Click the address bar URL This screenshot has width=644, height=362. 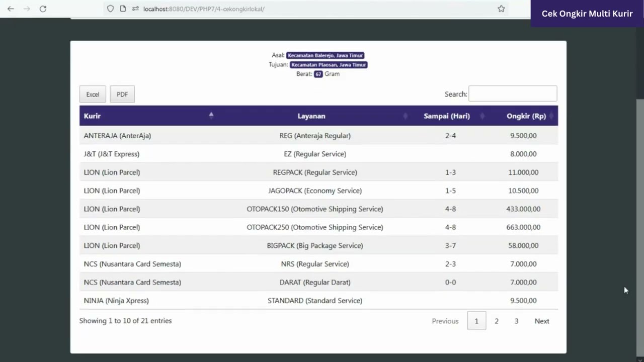204,9
